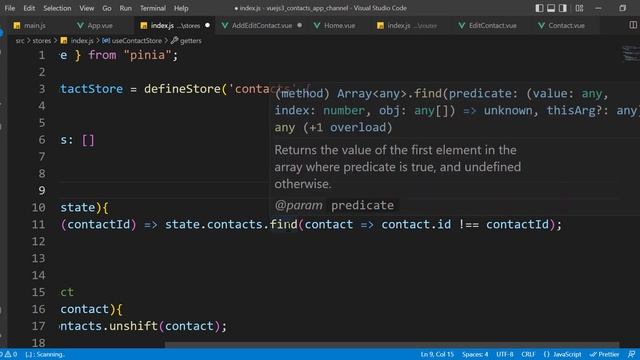Click the find method call on line 11
Screen dimensions: 640x360
click(284, 224)
